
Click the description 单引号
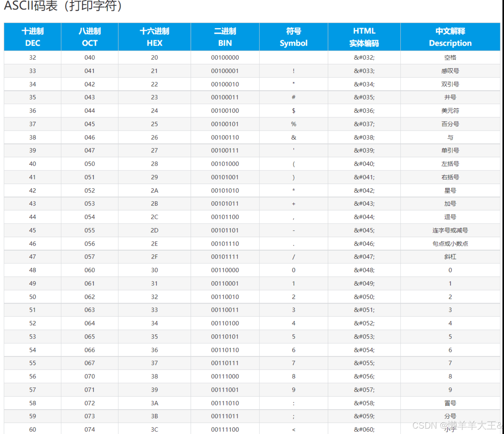point(450,151)
